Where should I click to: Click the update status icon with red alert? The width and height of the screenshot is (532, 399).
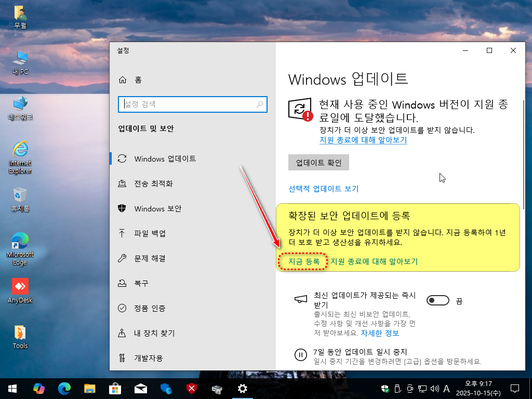tap(301, 109)
